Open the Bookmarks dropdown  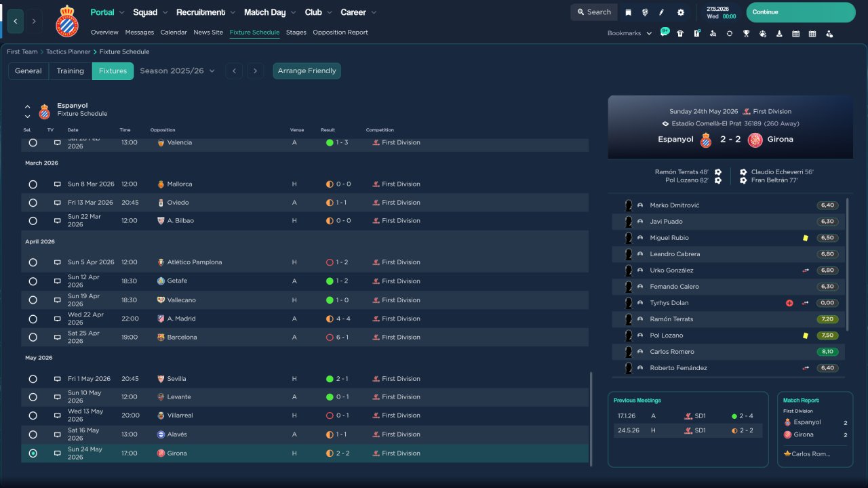click(x=630, y=33)
